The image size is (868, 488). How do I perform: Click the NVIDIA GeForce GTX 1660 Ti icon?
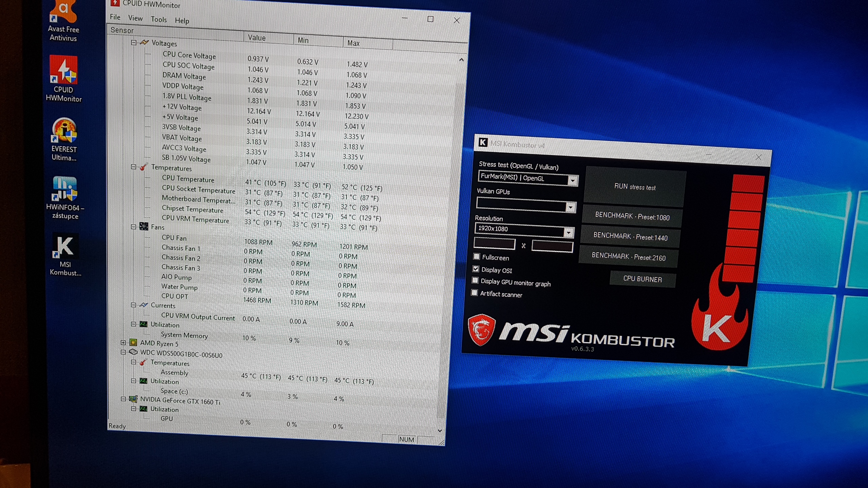tap(133, 399)
